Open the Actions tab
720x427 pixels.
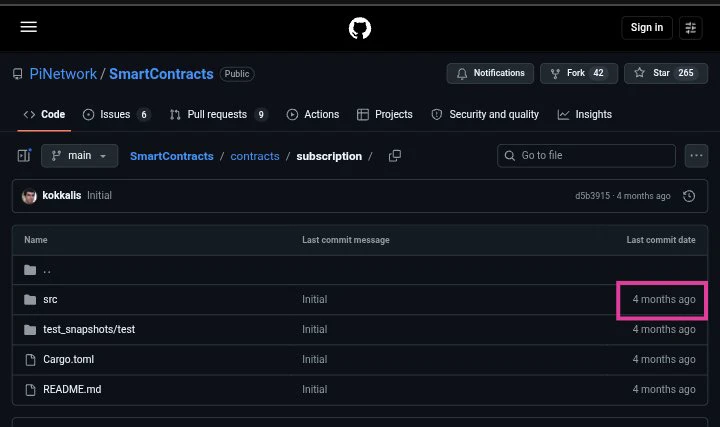(313, 114)
